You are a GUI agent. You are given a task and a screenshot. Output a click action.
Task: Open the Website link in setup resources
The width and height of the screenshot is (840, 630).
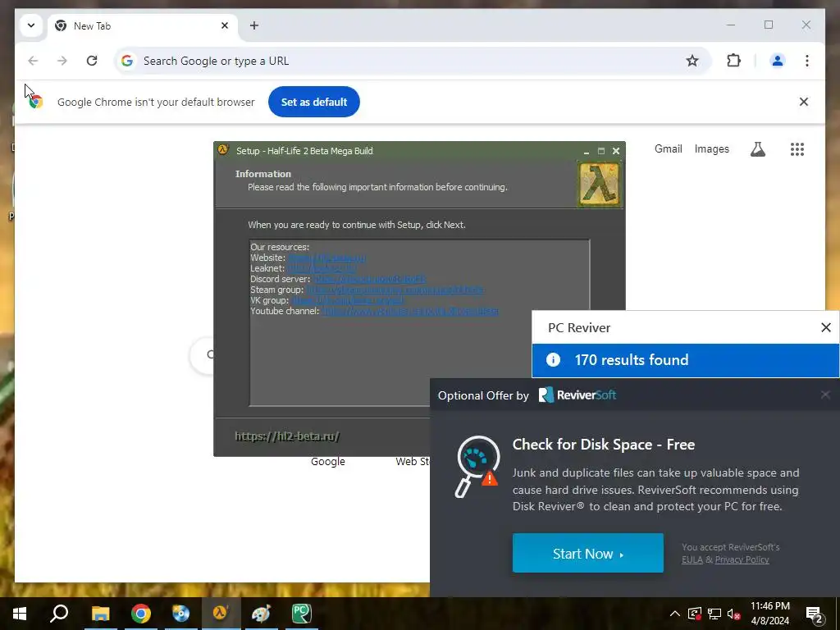pyautogui.click(x=326, y=258)
